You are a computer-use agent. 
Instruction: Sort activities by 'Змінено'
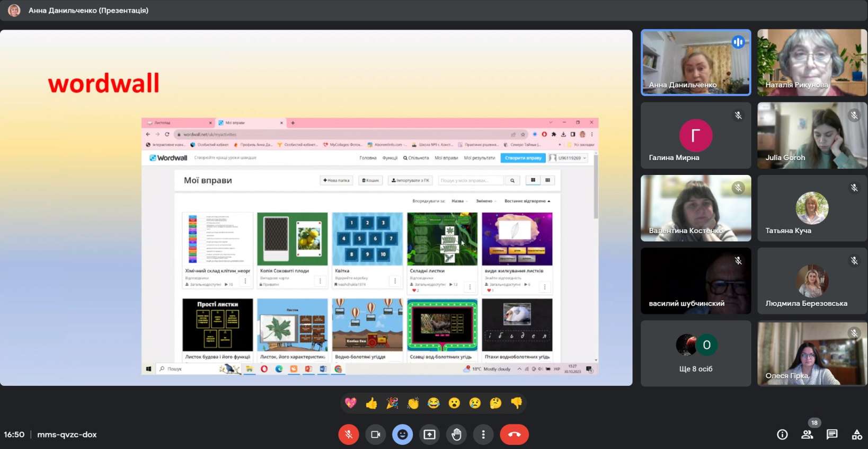click(486, 201)
